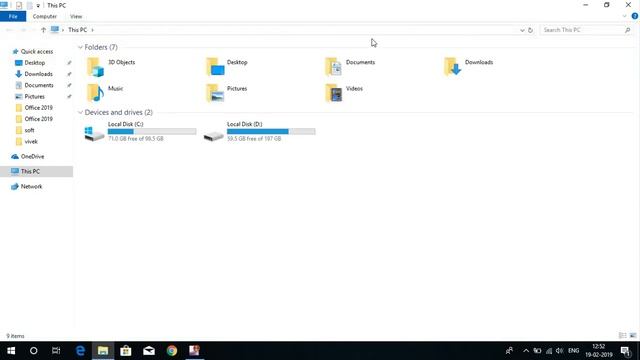
Task: Open the Computer ribbon tab
Action: tap(44, 16)
